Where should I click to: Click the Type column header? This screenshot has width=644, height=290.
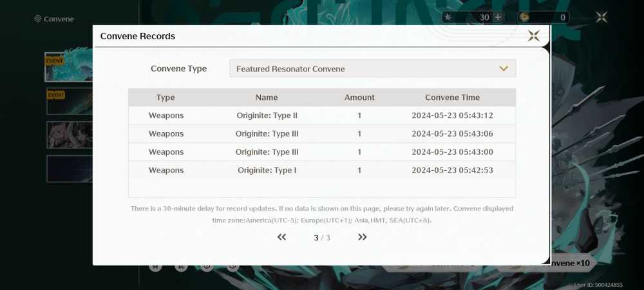coord(166,97)
